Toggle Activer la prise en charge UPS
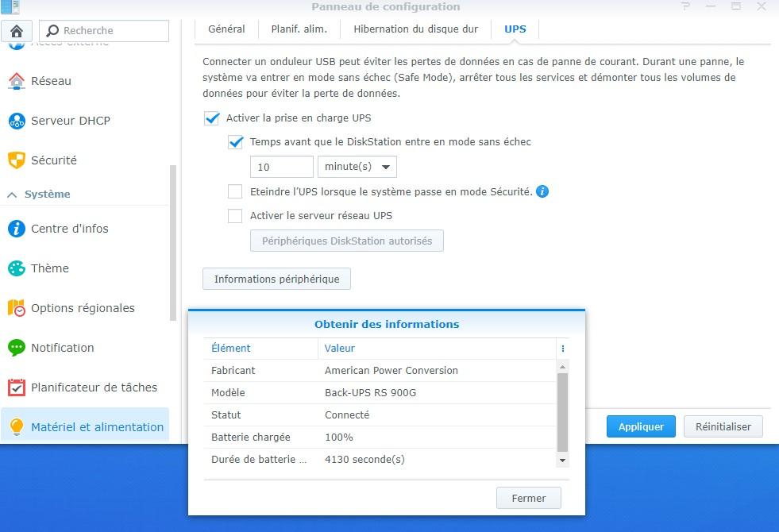 point(212,118)
